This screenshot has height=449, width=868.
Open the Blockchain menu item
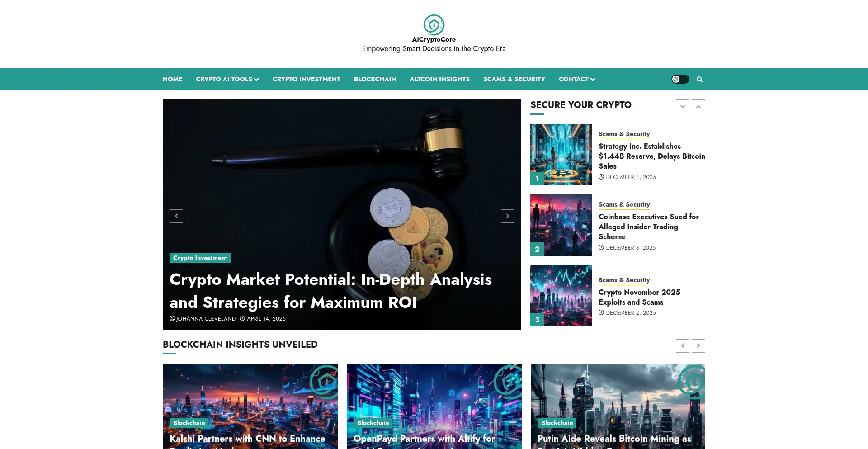(375, 80)
